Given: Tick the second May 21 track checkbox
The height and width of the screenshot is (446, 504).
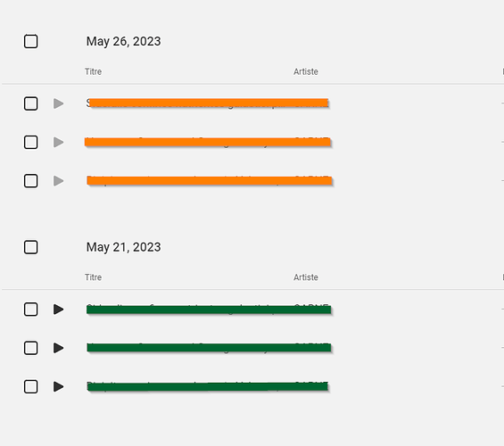Looking at the screenshot, I should click(31, 348).
